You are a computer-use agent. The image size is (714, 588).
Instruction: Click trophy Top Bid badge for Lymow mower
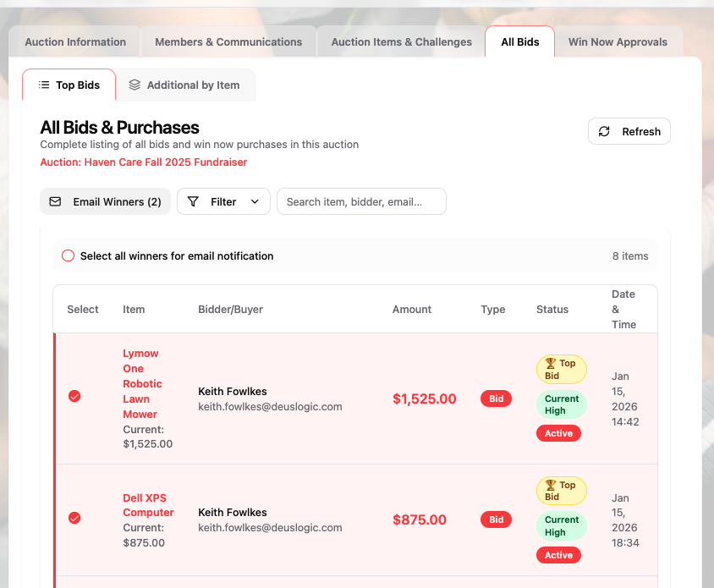561,369
